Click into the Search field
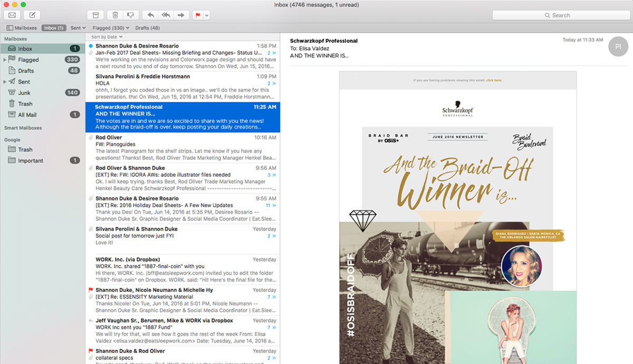This screenshot has height=364, width=633. 561,15
